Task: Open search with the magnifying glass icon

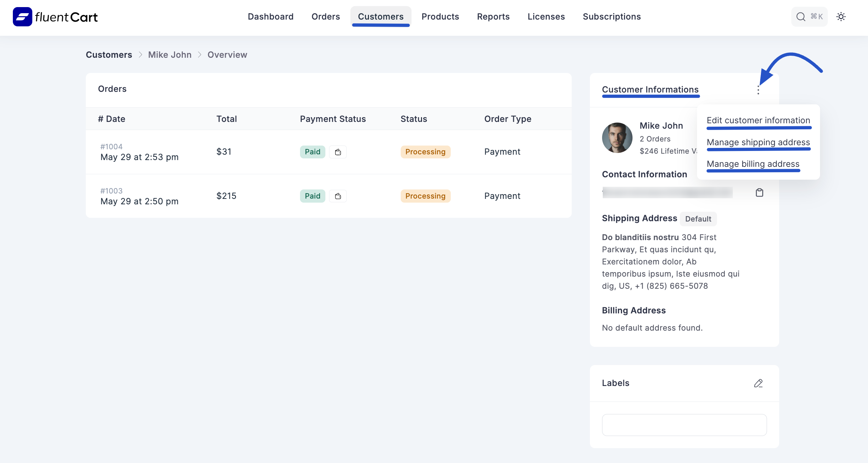Action: click(x=801, y=17)
